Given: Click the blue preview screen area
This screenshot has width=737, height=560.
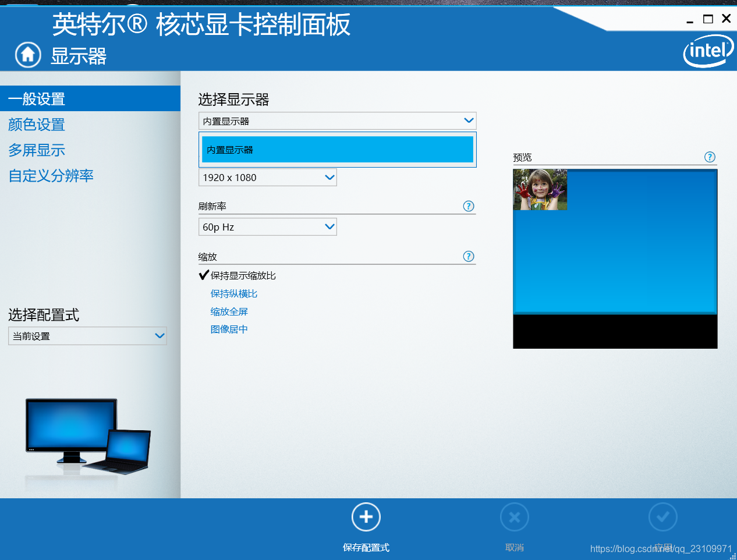Looking at the screenshot, I should [x=615, y=242].
